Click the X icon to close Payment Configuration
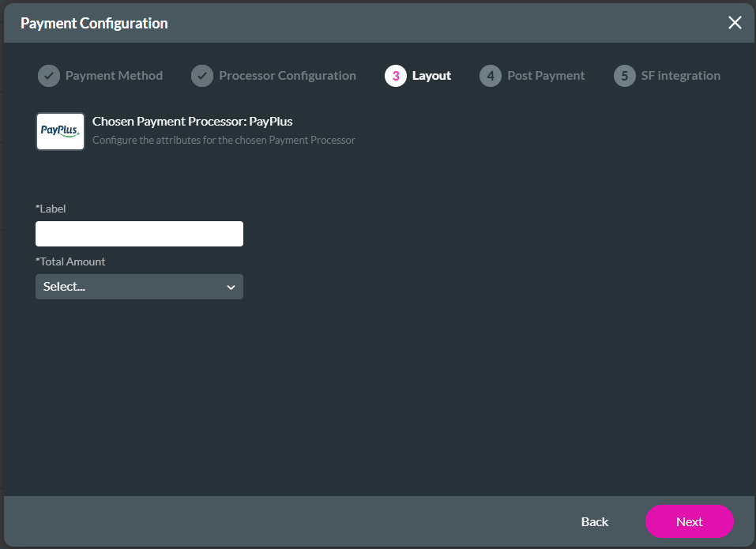 pos(735,22)
